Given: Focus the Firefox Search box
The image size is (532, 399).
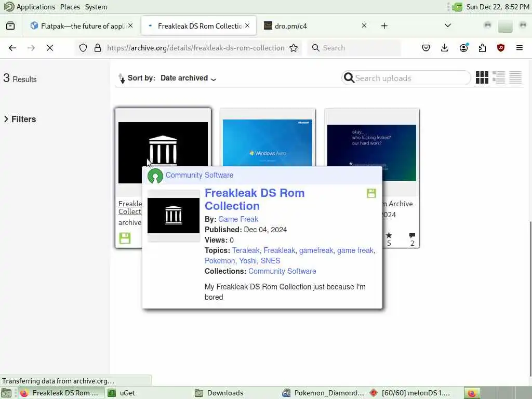Looking at the screenshot, I should click(354, 48).
